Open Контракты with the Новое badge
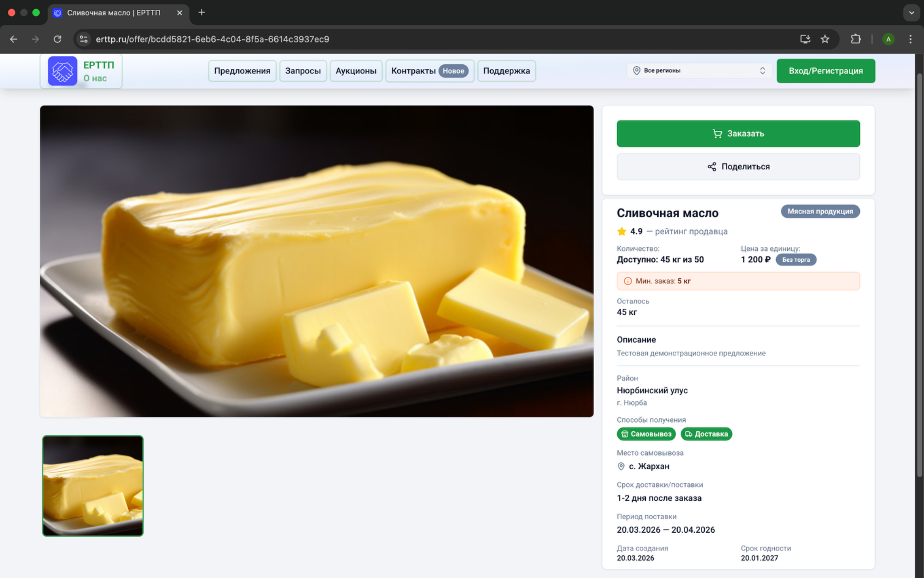Image resolution: width=924 pixels, height=578 pixels. 429,71
